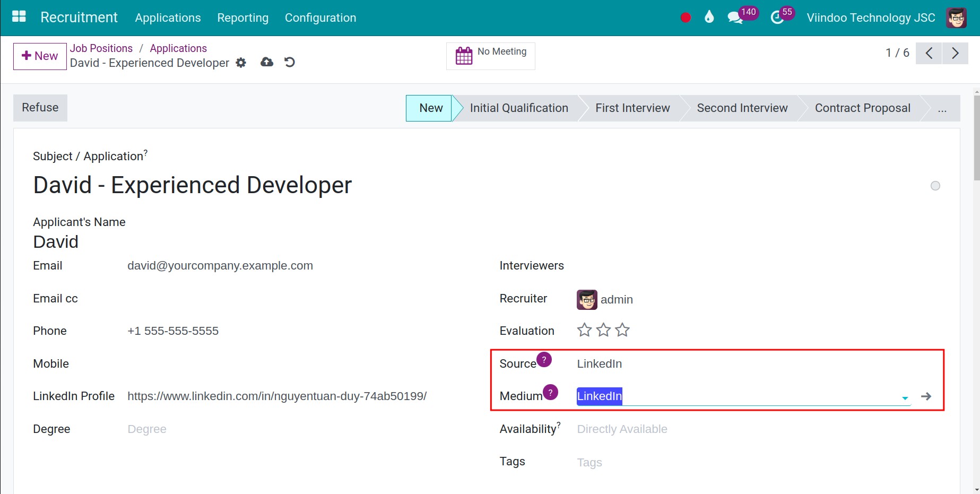Discard changes with the undo icon

[289, 62]
